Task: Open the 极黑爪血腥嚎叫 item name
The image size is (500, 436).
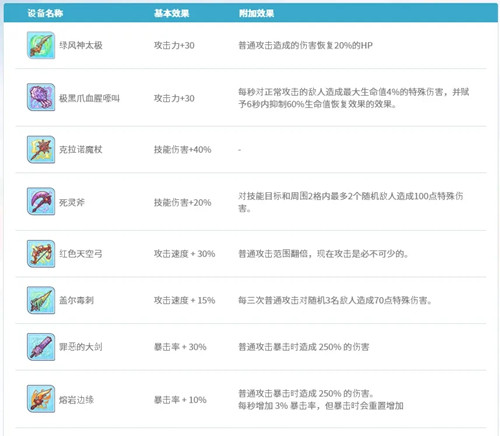Action: point(89,98)
